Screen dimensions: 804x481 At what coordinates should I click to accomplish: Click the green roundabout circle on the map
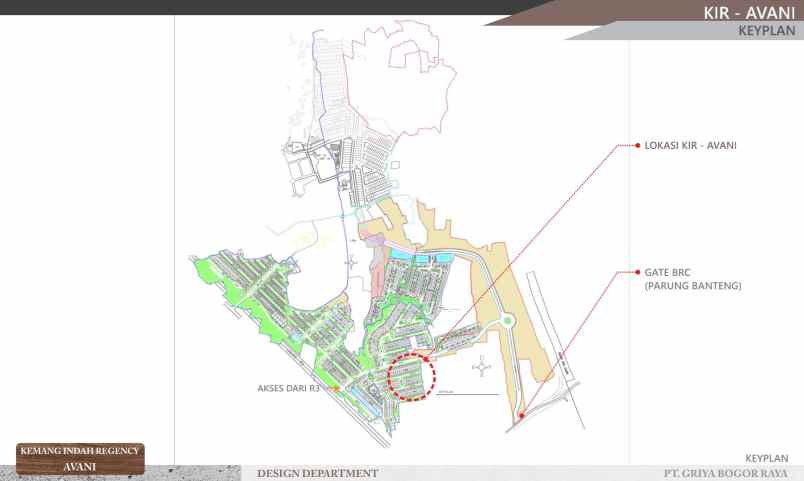pos(508,322)
